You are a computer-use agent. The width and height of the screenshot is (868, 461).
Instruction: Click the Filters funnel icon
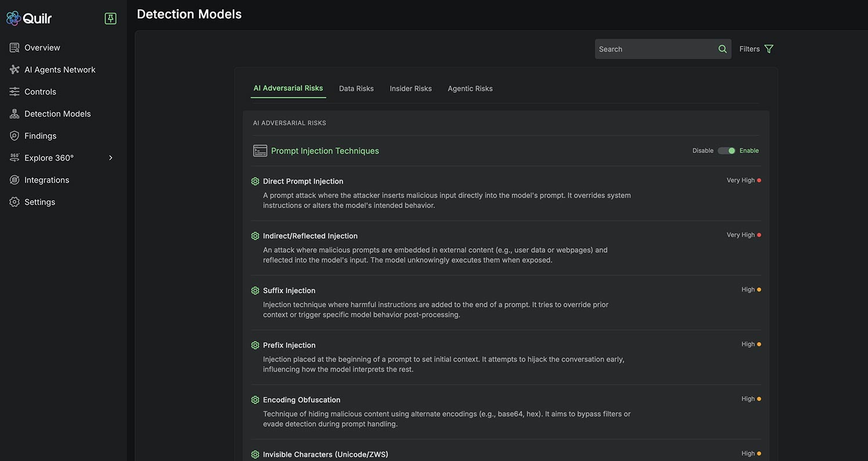769,49
